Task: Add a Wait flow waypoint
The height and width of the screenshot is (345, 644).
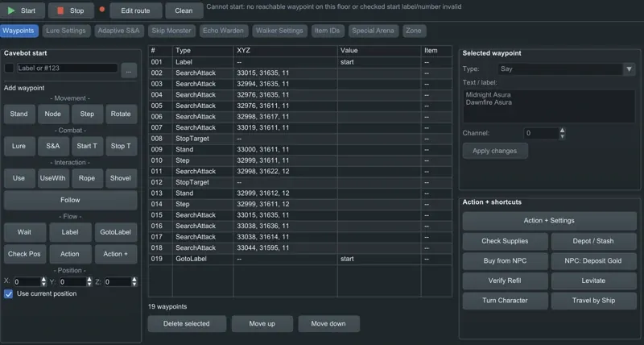Action: click(25, 232)
